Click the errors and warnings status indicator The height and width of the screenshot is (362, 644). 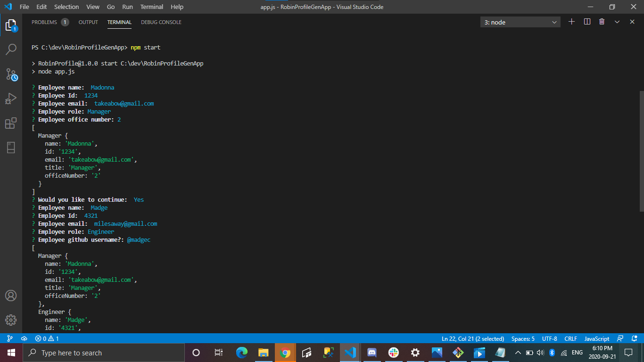tap(47, 338)
